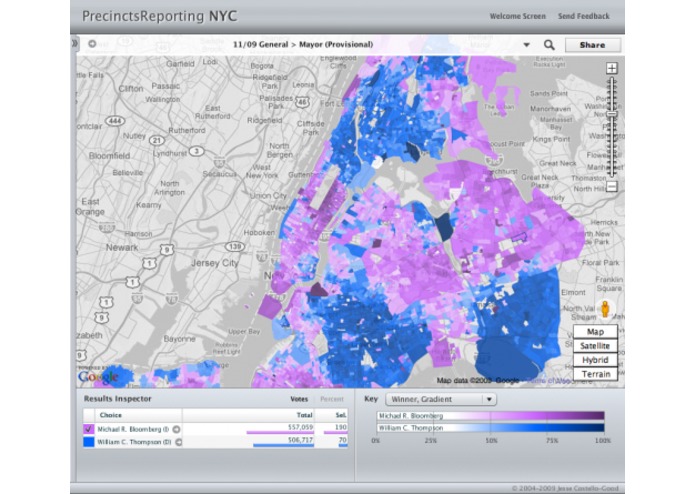Click the William C. Thompson candidate name

[x=134, y=442]
